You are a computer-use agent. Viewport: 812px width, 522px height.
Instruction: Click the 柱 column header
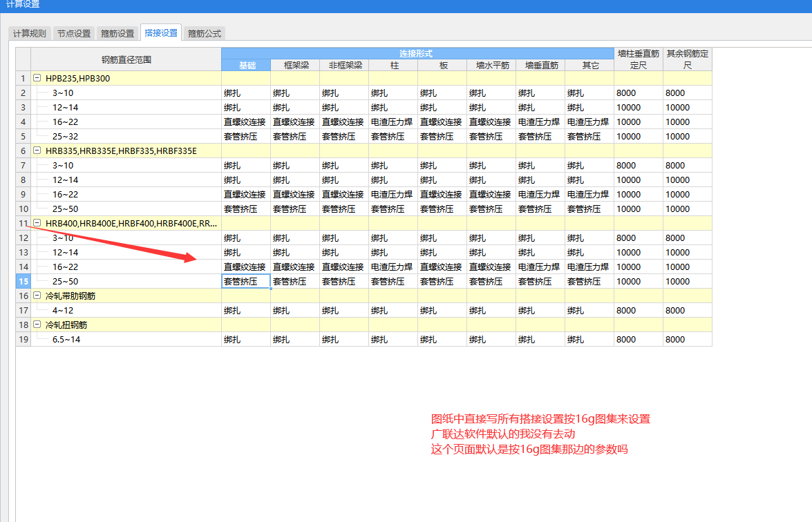[394, 65]
